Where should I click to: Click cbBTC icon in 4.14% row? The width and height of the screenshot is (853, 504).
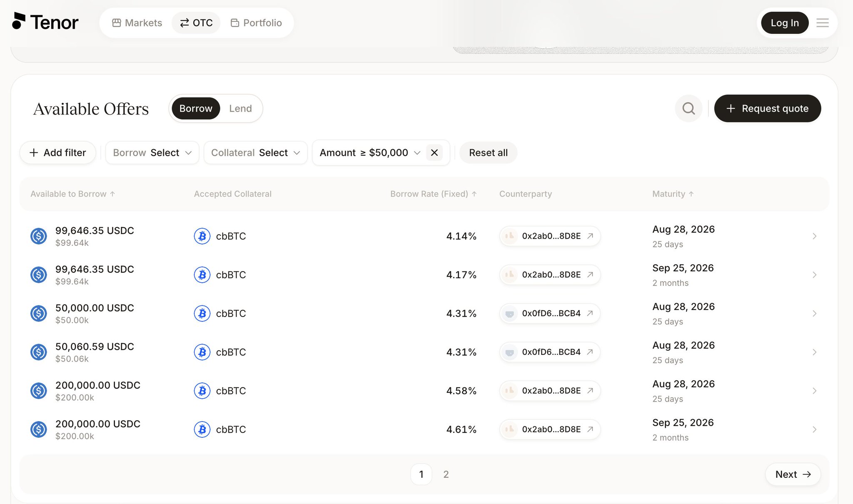[202, 236]
